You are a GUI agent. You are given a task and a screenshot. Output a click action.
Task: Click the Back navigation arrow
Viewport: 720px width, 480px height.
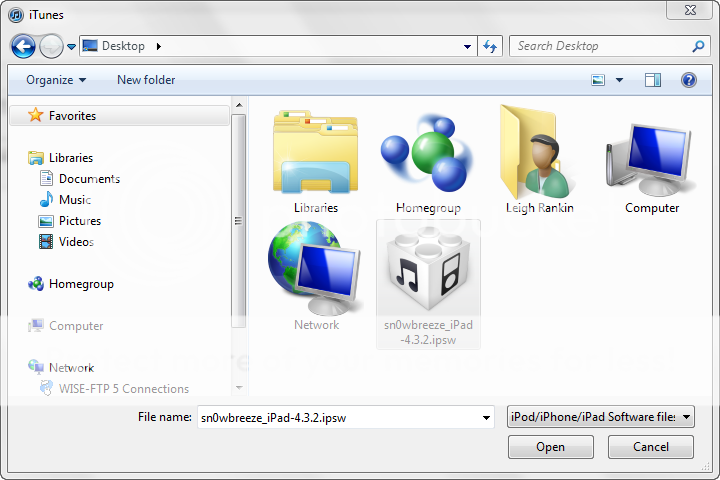click(x=24, y=46)
